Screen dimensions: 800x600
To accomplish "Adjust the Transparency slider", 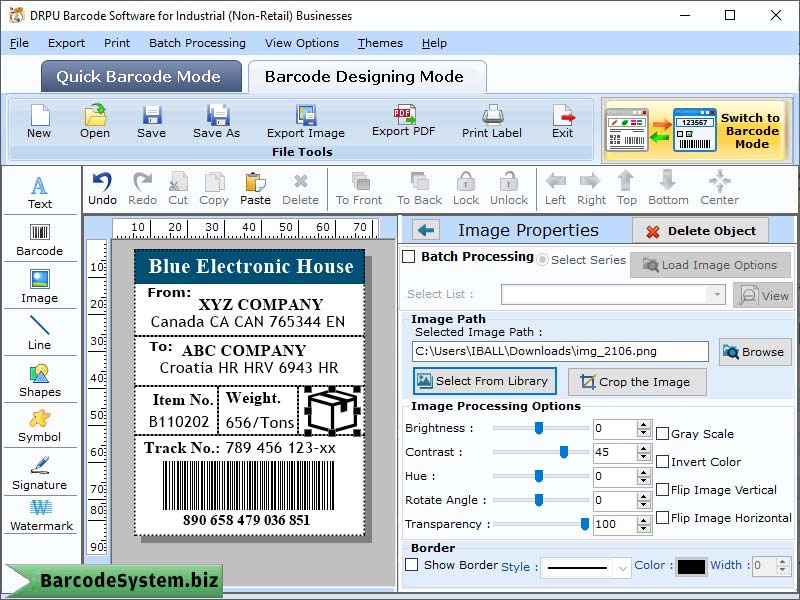I will click(x=585, y=524).
